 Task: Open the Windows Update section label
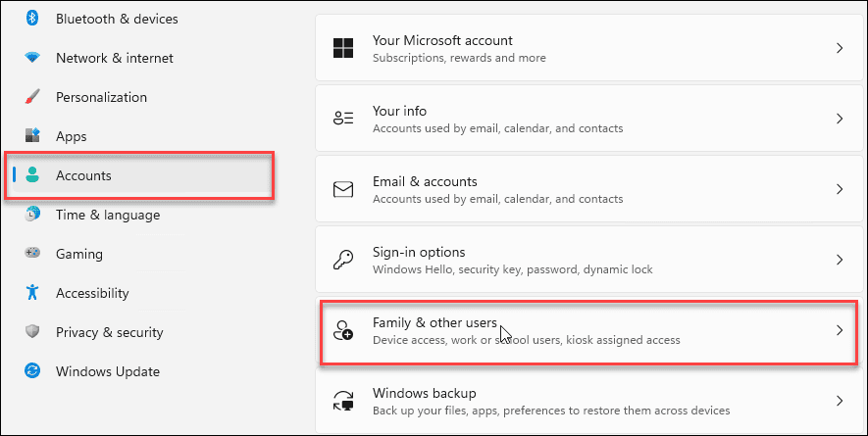click(107, 371)
